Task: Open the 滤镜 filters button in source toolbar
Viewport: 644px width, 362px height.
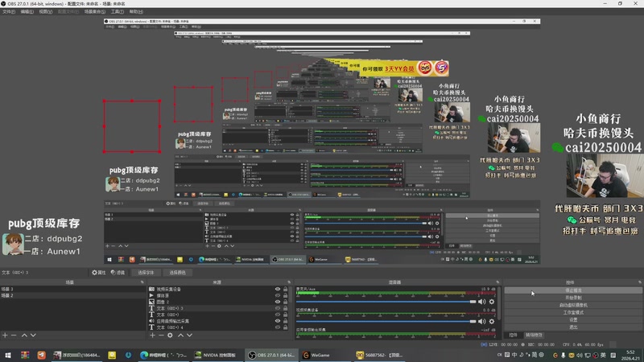Action: pos(118,273)
